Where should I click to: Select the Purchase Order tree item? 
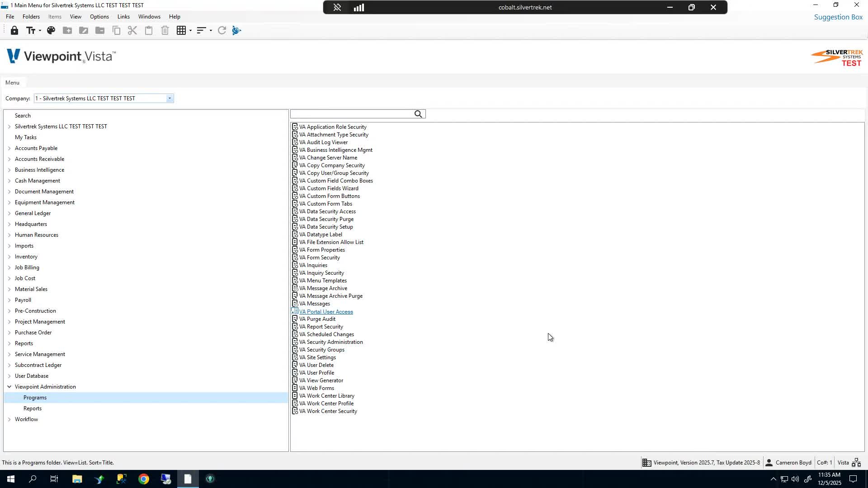[x=33, y=333]
